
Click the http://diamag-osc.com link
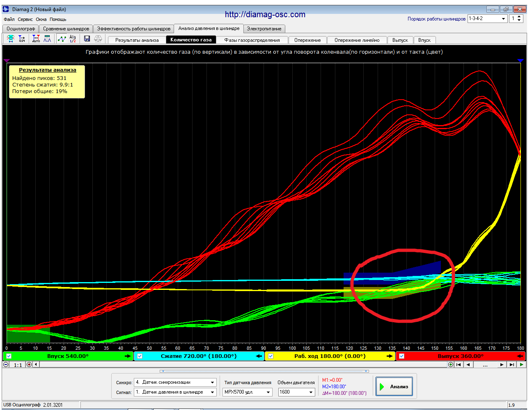tap(265, 15)
